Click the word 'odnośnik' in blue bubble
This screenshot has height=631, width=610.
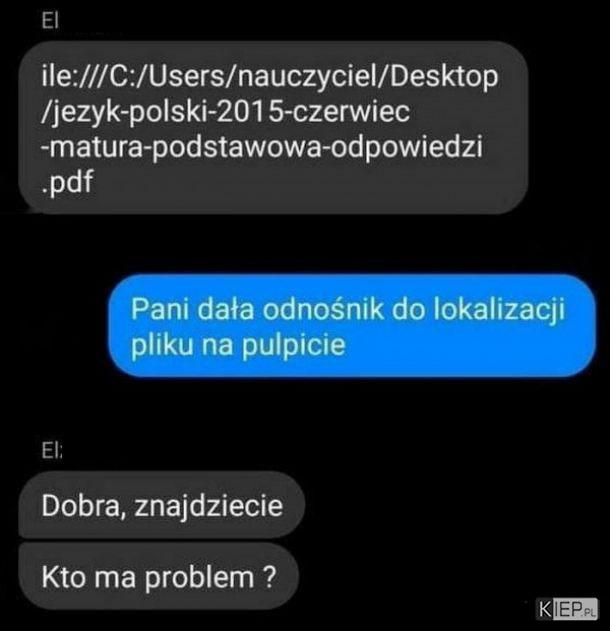click(323, 309)
